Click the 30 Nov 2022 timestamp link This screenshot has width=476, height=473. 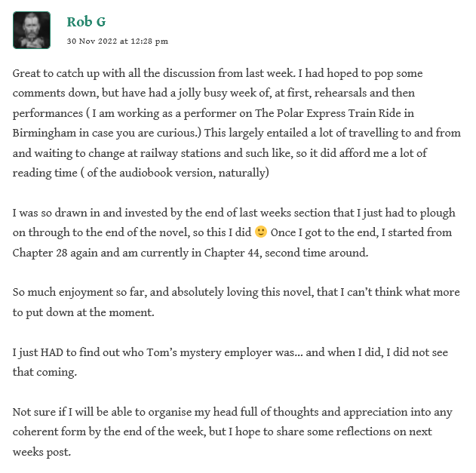(x=117, y=41)
